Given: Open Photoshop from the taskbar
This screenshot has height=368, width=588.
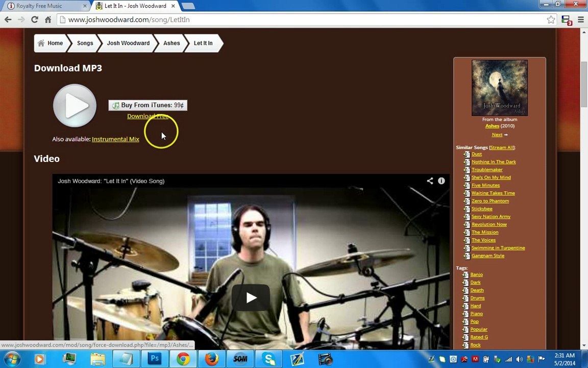Looking at the screenshot, I should pos(155,359).
